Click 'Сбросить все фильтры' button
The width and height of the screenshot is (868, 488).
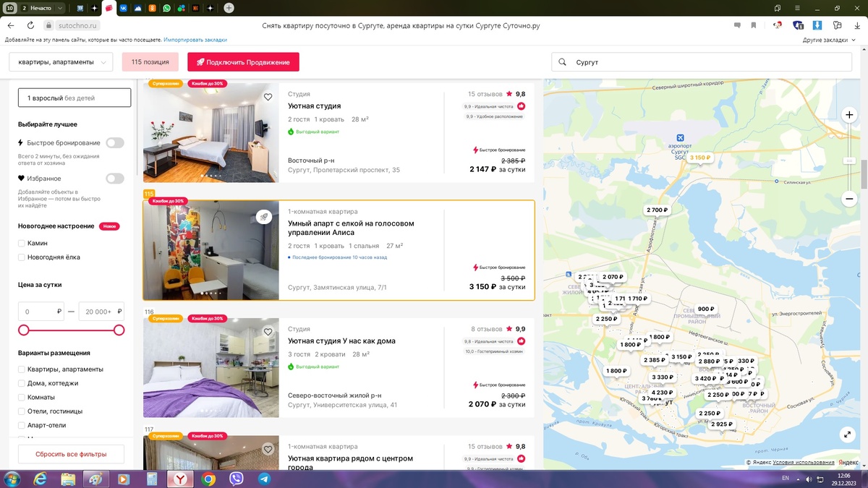[x=72, y=454]
